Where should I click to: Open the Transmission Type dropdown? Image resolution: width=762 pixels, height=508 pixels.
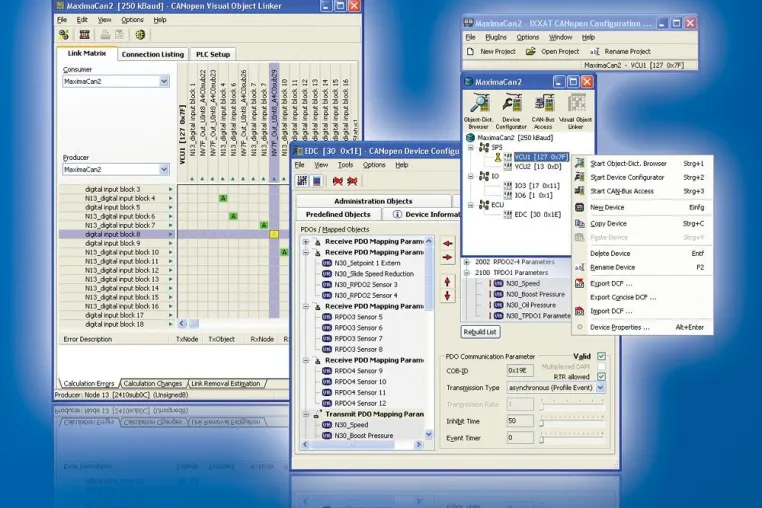[x=601, y=387]
